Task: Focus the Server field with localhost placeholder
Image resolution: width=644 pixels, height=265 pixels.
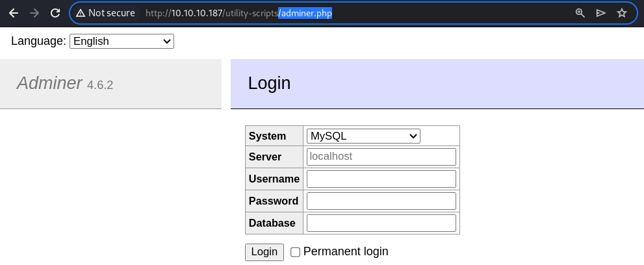Action: (x=381, y=157)
